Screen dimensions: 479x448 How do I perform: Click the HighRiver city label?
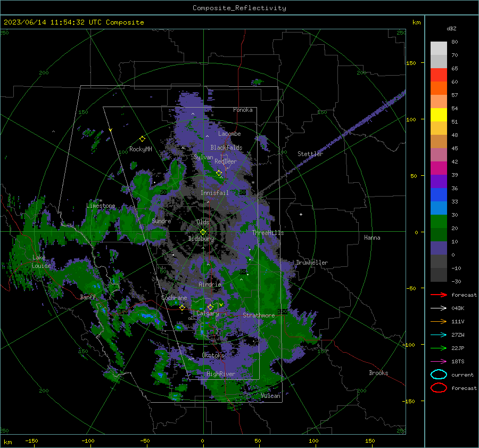tap(220, 374)
